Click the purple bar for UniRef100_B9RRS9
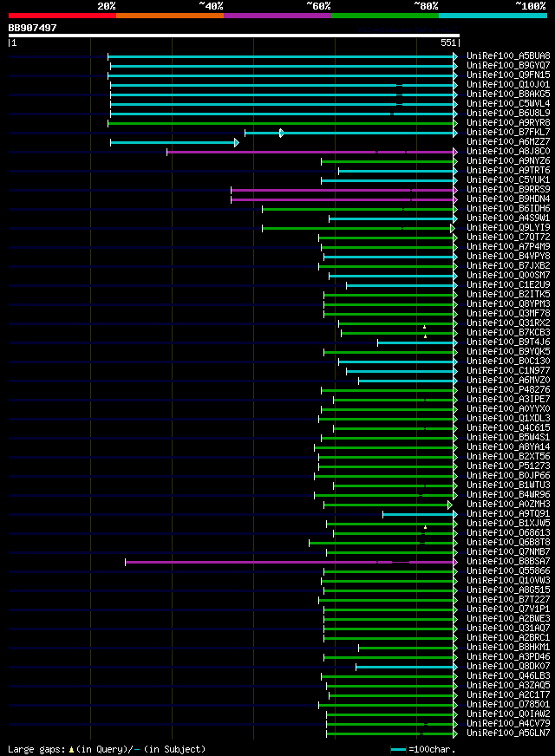The width and height of the screenshot is (555, 756). 343,191
